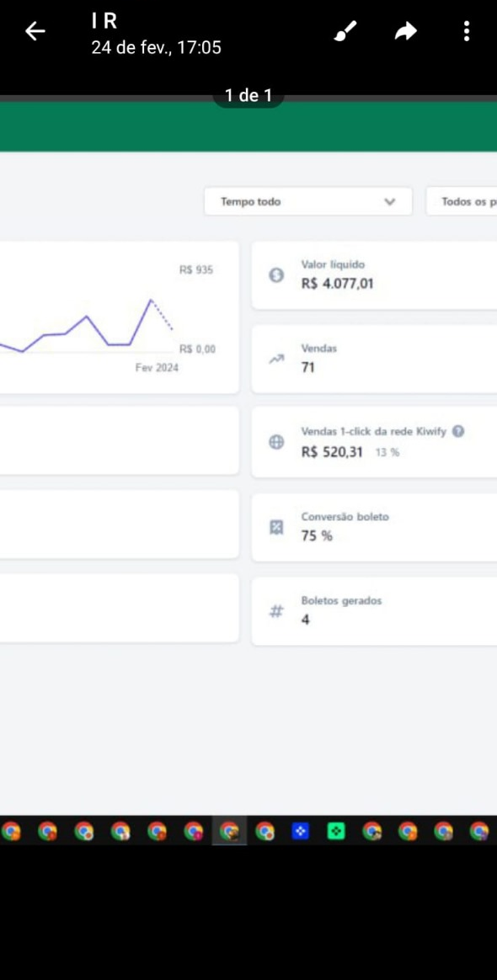The height and width of the screenshot is (980, 497).
Task: Click the Boletos gerados label
Action: (341, 600)
